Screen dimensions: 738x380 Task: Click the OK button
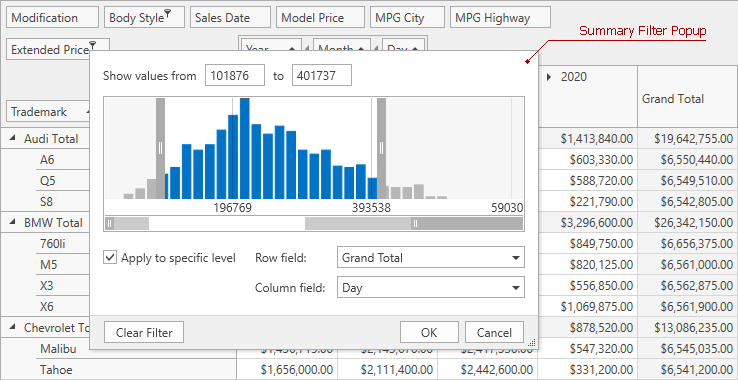(x=429, y=332)
